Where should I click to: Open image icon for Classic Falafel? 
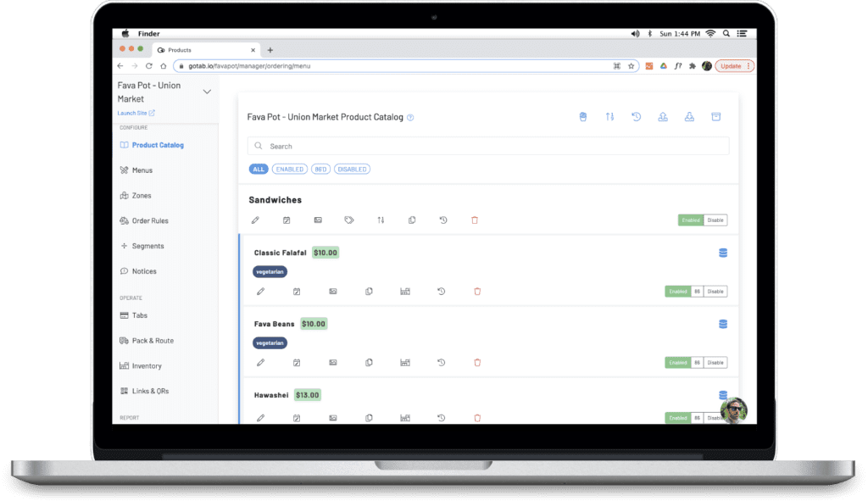pos(332,291)
